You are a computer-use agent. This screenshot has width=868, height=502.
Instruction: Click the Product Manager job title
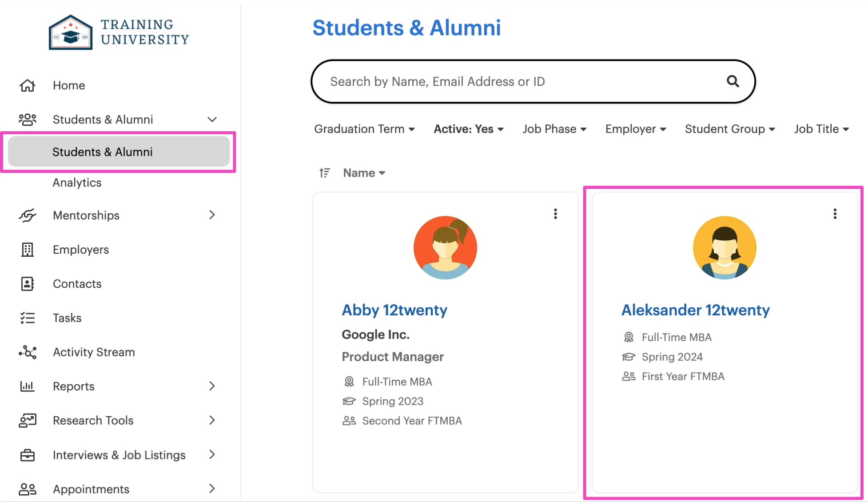pos(393,357)
